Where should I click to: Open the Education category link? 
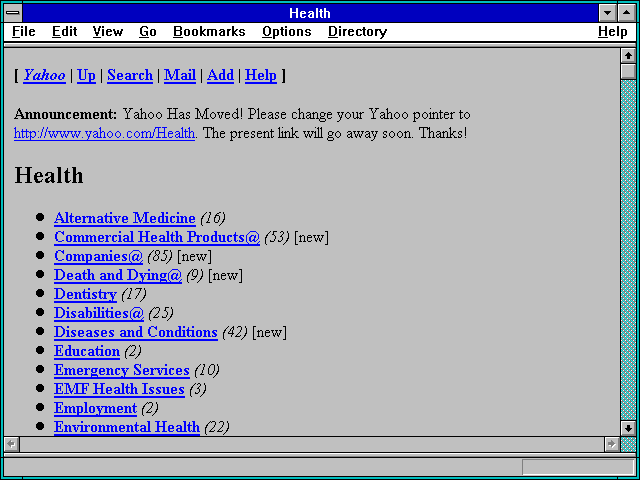coord(87,351)
